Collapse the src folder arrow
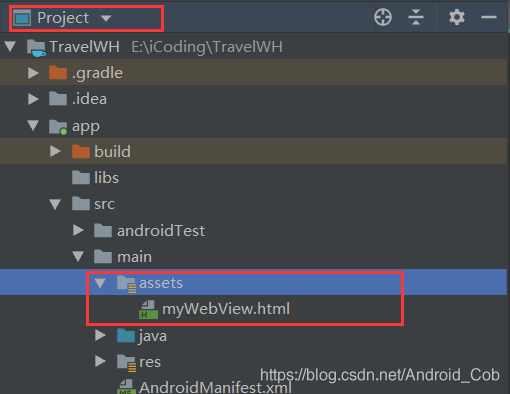 (55, 204)
